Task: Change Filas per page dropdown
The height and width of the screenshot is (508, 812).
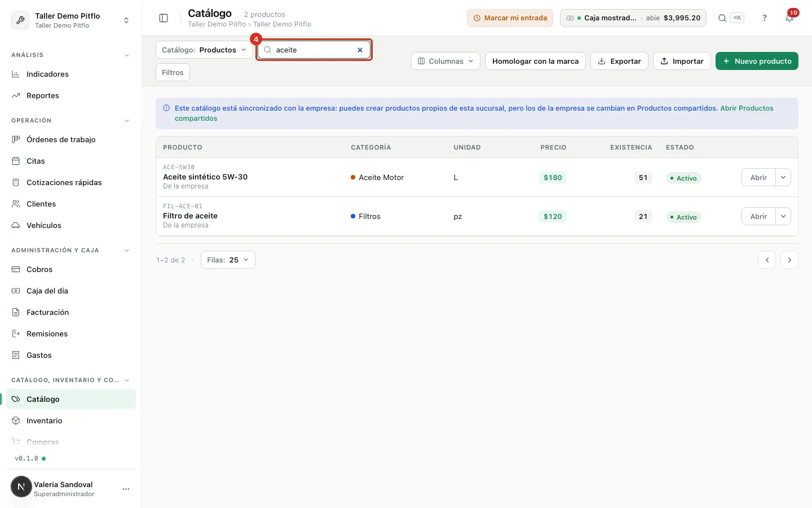Action: (228, 260)
